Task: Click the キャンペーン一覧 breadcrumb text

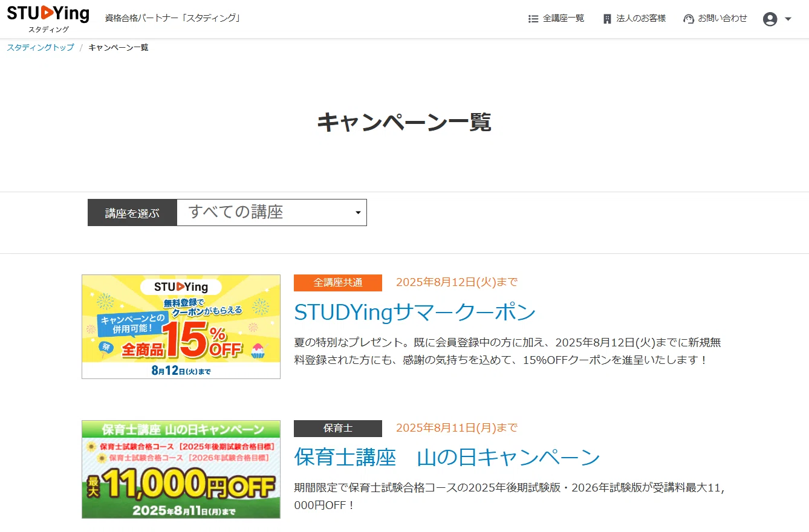Action: 119,47
